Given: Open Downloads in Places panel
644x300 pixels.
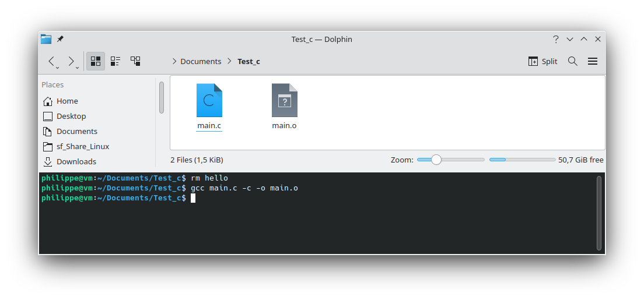Looking at the screenshot, I should point(76,161).
